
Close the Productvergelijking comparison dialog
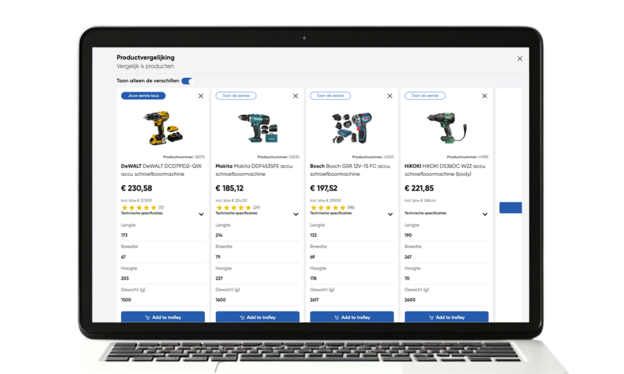[x=520, y=58]
